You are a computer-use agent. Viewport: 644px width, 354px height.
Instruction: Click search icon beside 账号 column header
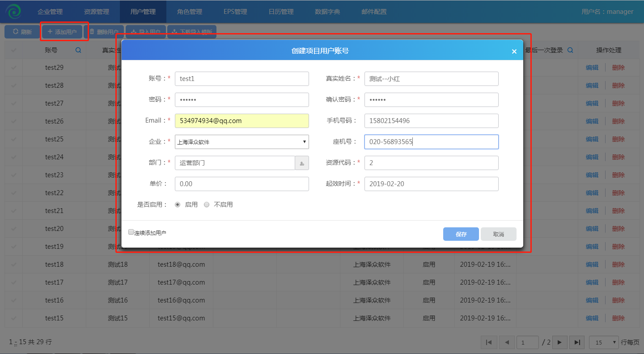pos(78,50)
